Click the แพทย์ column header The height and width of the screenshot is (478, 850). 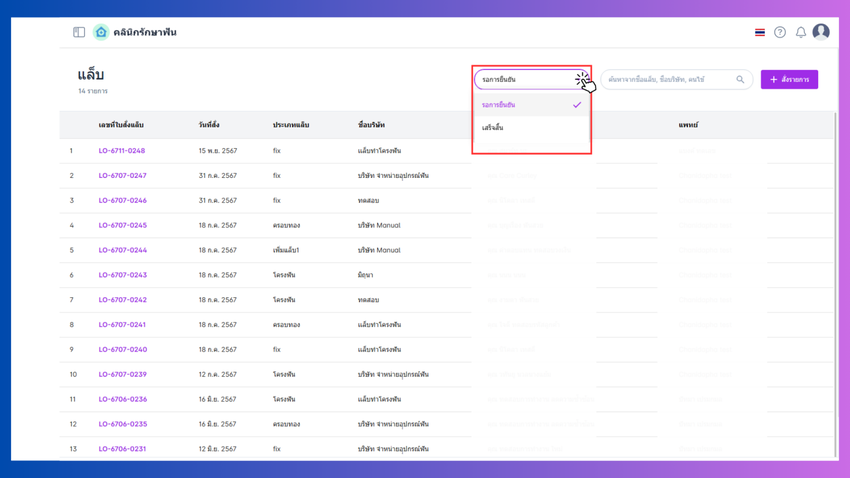pyautogui.click(x=688, y=125)
